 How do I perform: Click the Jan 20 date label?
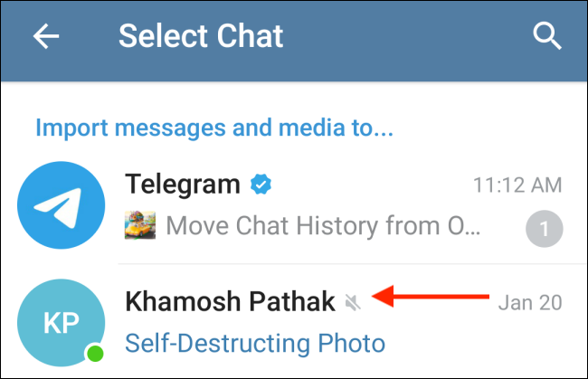click(x=530, y=302)
